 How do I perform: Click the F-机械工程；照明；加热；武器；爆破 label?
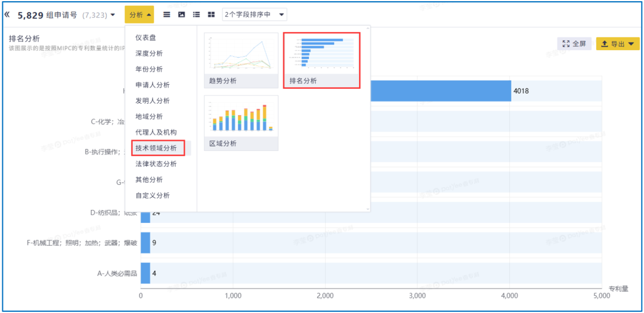82,243
